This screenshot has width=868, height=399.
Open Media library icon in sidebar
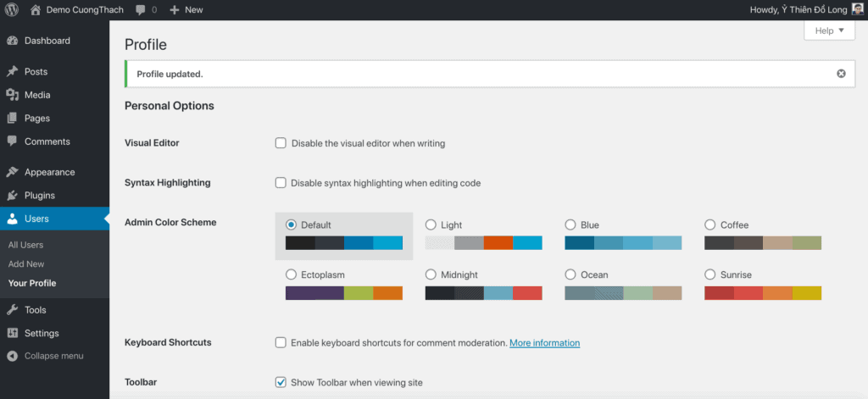pos(12,95)
